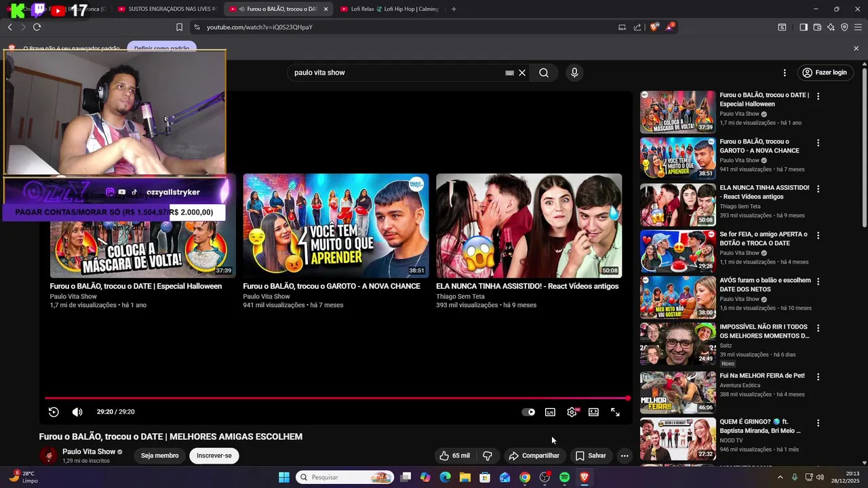Dismiss default browser notification bar

click(856, 48)
